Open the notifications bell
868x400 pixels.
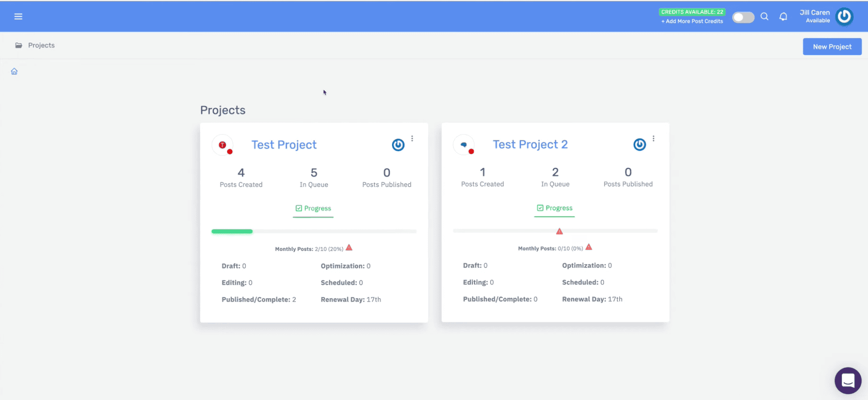pyautogui.click(x=783, y=17)
